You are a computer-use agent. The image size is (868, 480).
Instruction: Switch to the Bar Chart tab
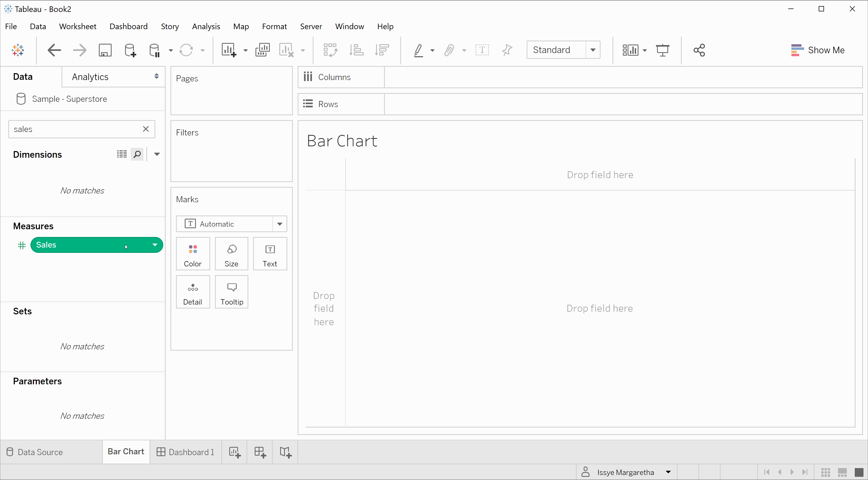[x=126, y=452]
